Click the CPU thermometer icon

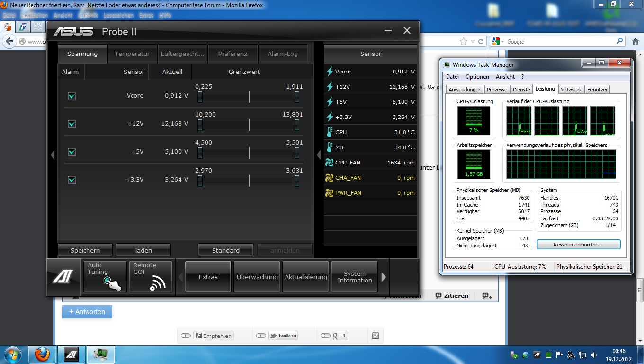point(330,132)
